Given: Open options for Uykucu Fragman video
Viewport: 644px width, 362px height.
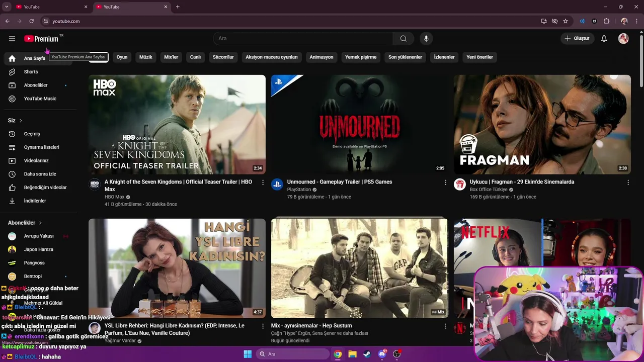Looking at the screenshot, I should [628, 183].
